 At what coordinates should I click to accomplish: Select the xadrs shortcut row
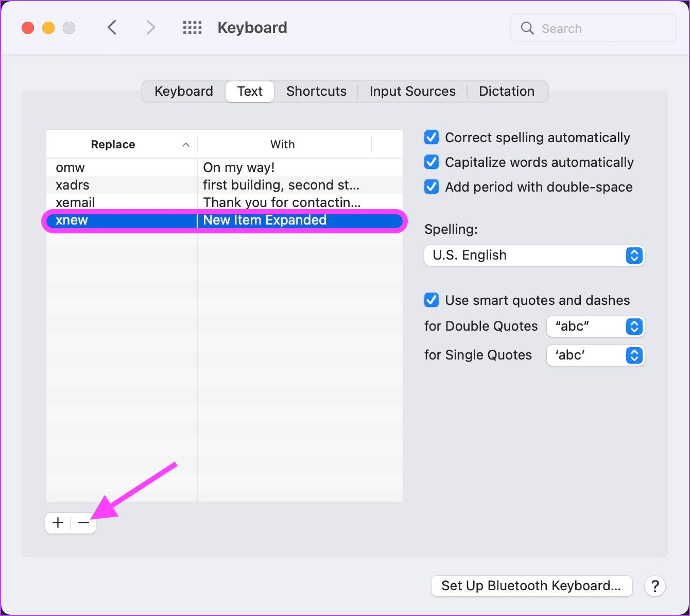(225, 185)
